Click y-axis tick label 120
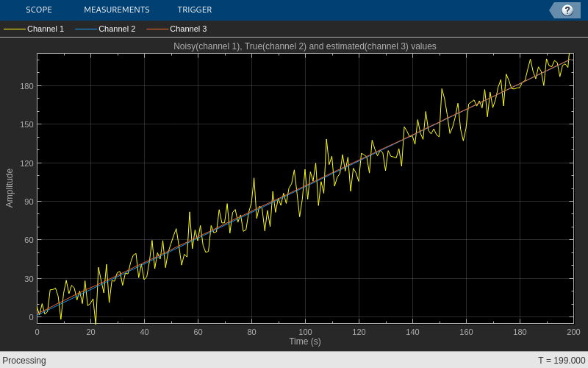Viewport: 588px width, 368px height. click(x=26, y=163)
